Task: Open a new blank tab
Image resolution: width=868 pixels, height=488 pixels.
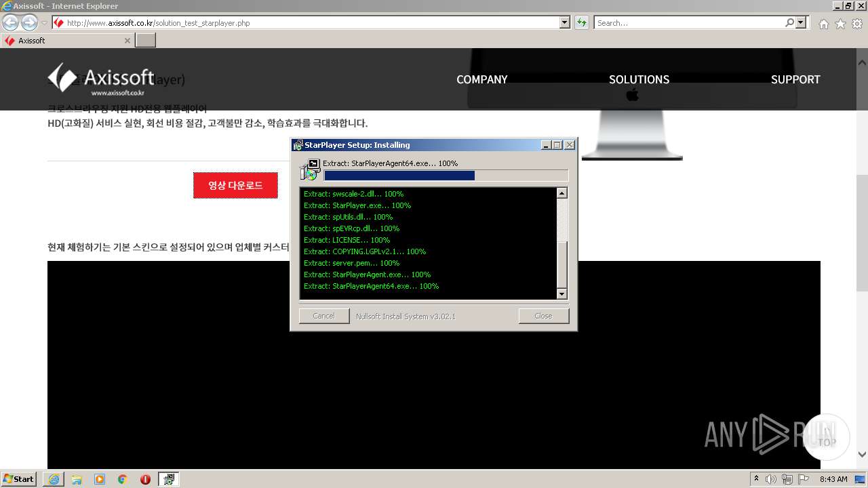Action: click(145, 41)
